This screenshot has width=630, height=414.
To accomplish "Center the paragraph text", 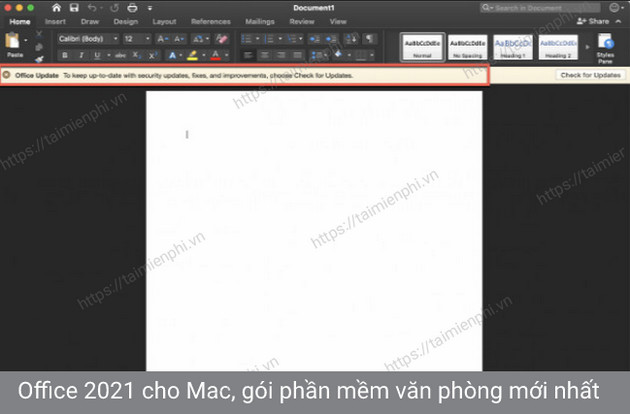I will coord(264,55).
